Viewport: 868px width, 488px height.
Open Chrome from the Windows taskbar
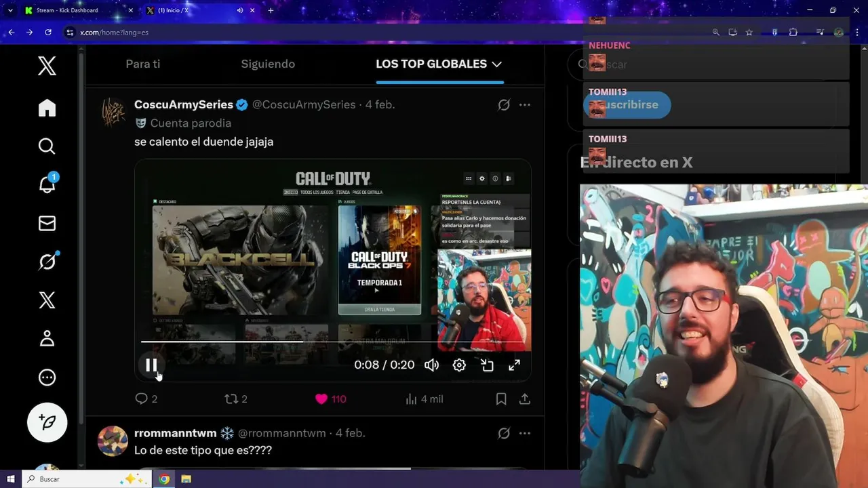pos(164,479)
